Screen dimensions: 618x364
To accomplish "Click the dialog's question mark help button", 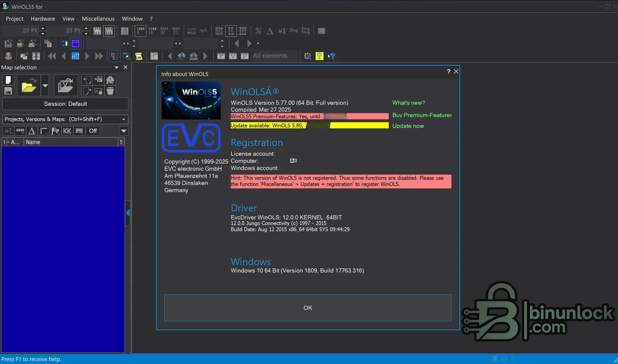I will click(x=448, y=71).
